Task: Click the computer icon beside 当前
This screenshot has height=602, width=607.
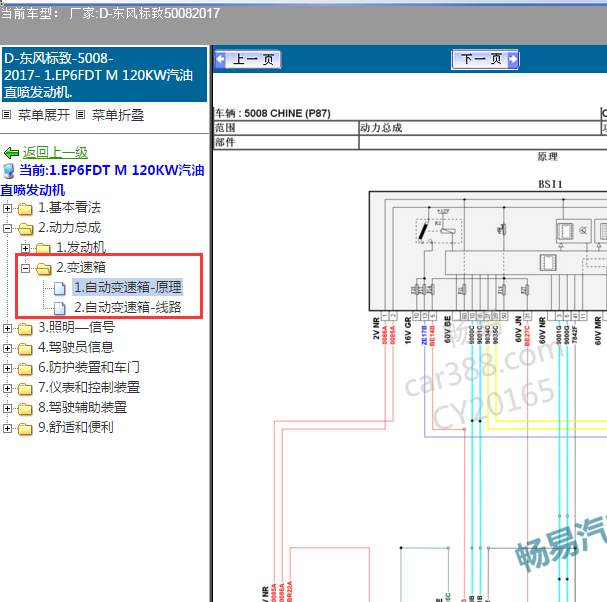Action: point(9,171)
